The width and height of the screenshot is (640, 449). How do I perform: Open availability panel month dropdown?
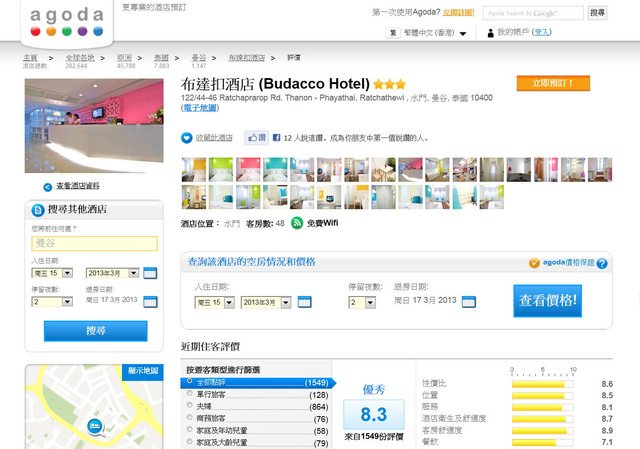[x=266, y=302]
